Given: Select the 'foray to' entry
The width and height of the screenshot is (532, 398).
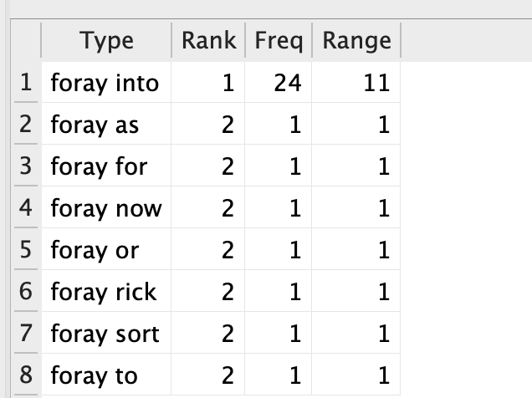Looking at the screenshot, I should 94,375.
